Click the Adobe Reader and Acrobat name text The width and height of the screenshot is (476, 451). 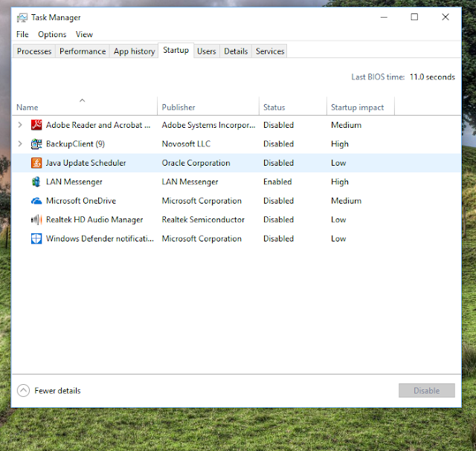pos(98,125)
